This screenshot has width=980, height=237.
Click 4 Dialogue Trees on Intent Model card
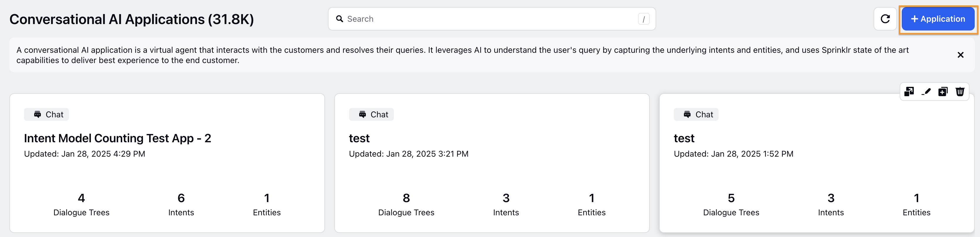click(x=81, y=205)
